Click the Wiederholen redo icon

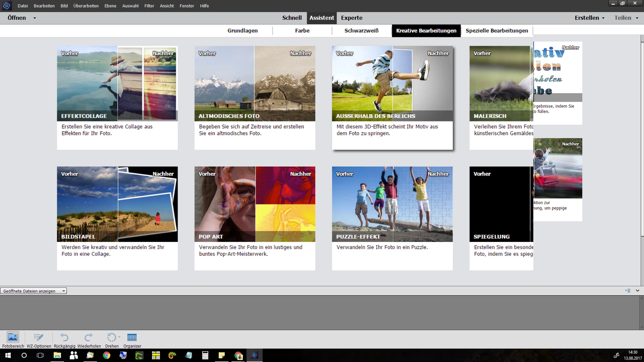point(89,337)
